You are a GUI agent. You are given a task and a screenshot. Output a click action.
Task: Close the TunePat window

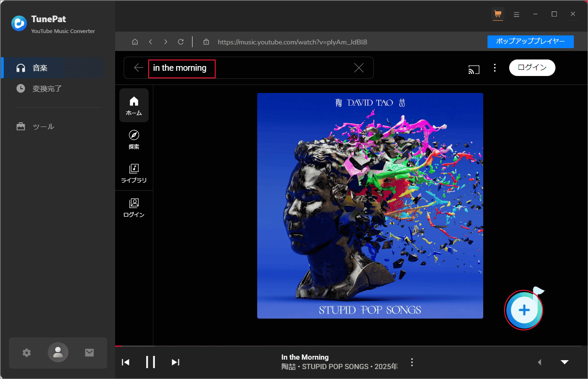click(573, 14)
